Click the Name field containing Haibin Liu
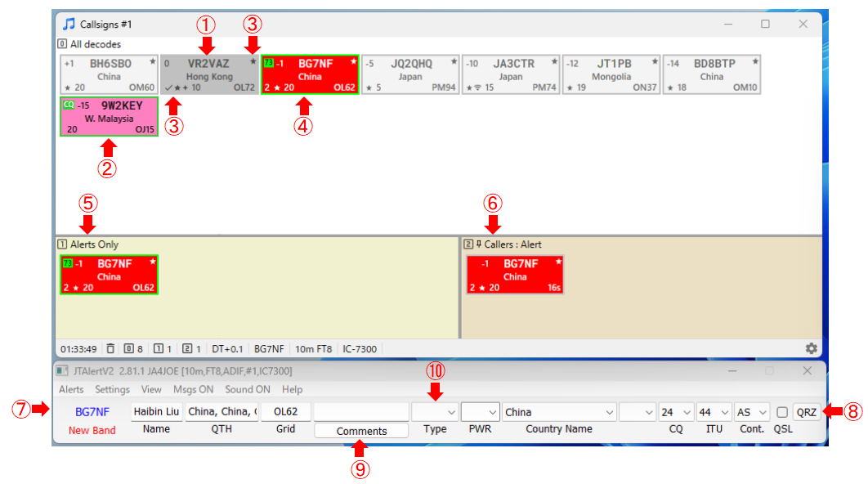The height and width of the screenshot is (484, 868). (x=157, y=411)
